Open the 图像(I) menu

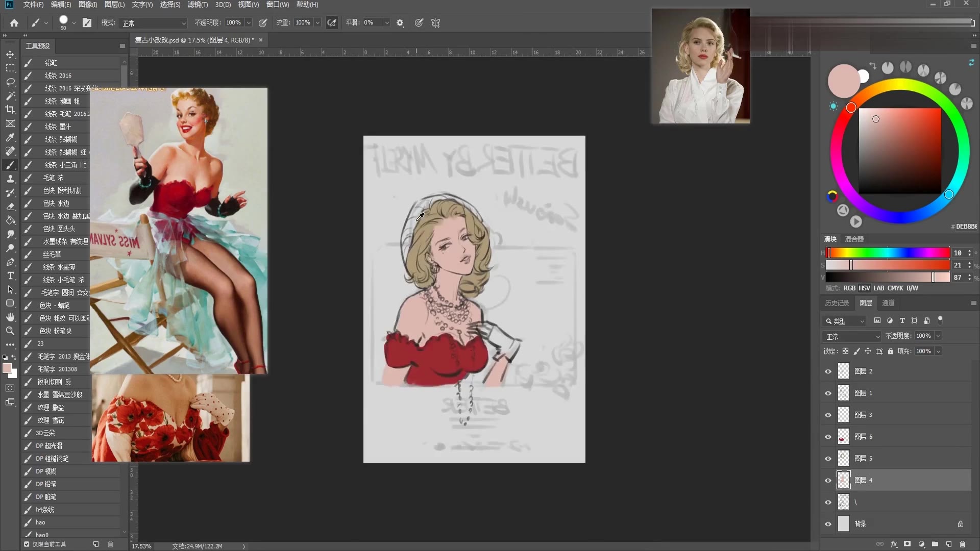click(x=88, y=5)
